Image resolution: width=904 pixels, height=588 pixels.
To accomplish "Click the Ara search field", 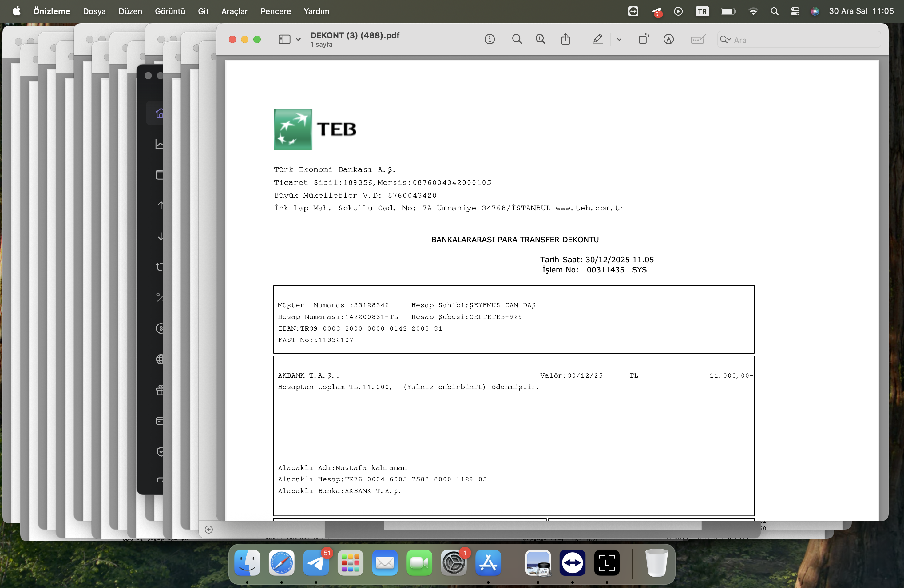I will (x=799, y=39).
